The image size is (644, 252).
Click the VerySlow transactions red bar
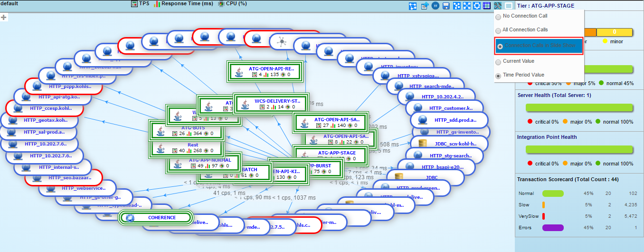pos(543,216)
